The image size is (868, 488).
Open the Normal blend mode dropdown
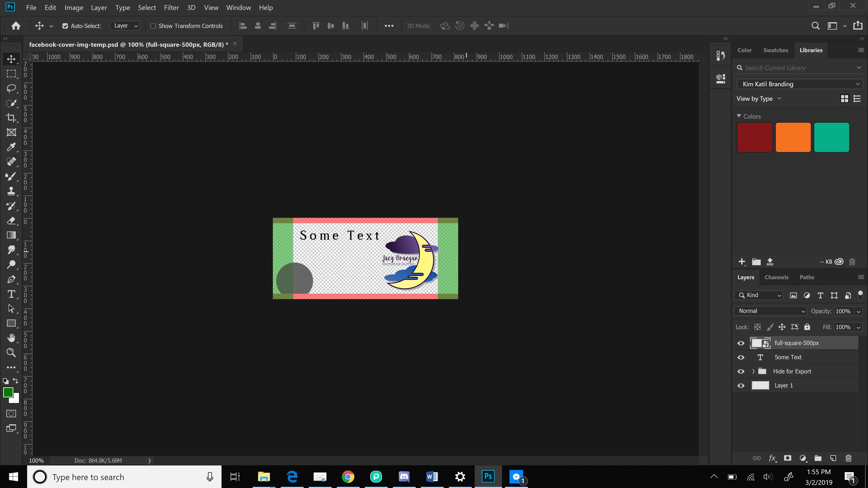pos(770,311)
